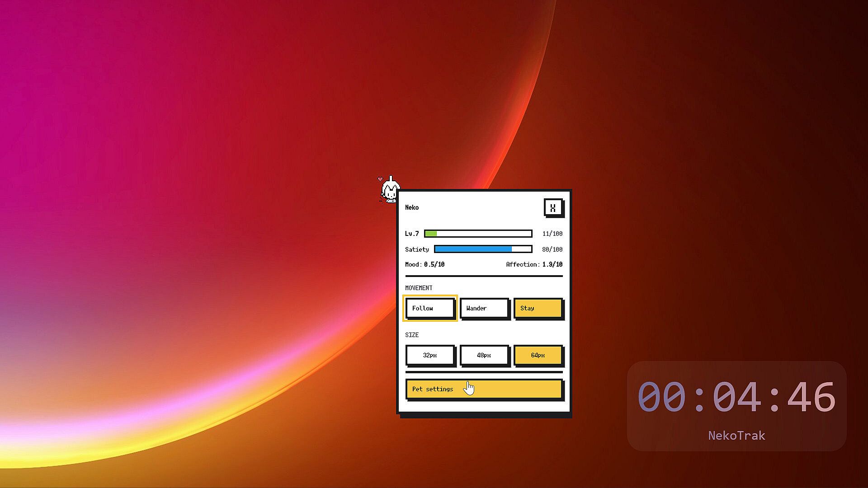The width and height of the screenshot is (868, 488).
Task: Click the Mood 0.5/10 stat
Action: pyautogui.click(x=425, y=264)
